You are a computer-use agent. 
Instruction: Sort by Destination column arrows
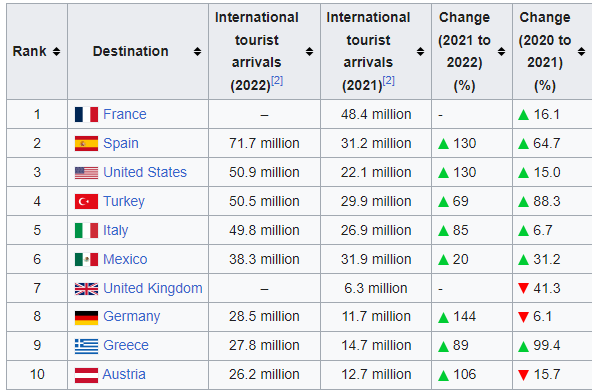tap(197, 51)
